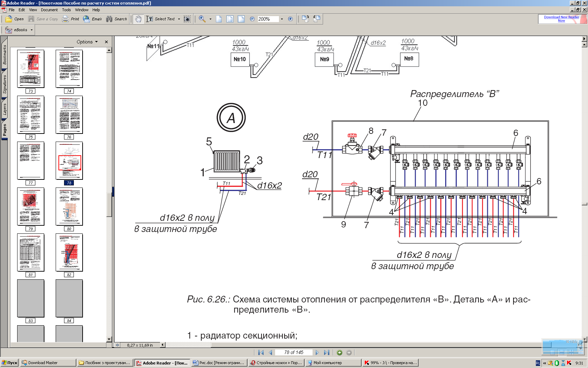Screen dimensions: 588x368
Task: Select the Zoom In magnifier tool
Action: pos(202,19)
